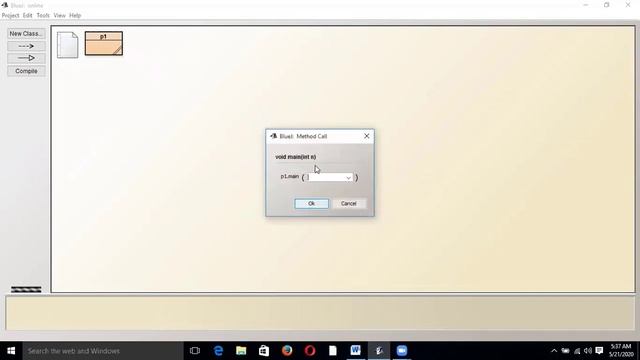Screen dimensions: 640x360
Task: Open the Windows Start menu
Action: [11, 351]
